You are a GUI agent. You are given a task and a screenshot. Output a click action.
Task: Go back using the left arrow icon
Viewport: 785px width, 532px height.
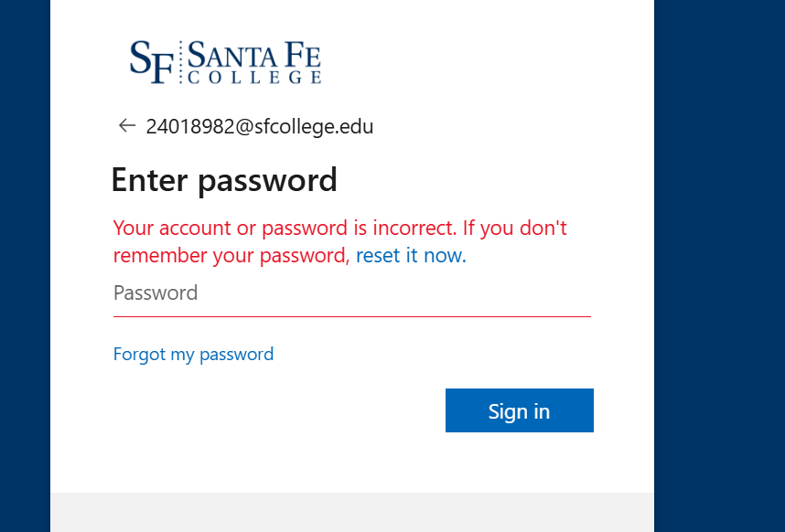point(127,125)
